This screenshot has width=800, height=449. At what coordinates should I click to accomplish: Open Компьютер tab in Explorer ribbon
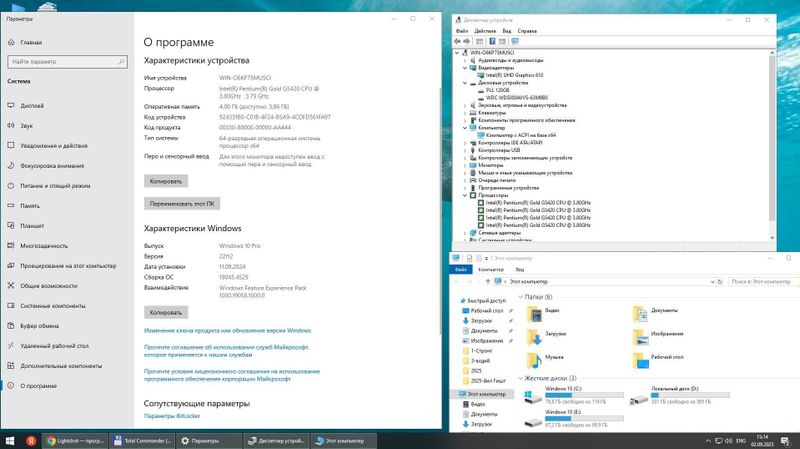[491, 269]
